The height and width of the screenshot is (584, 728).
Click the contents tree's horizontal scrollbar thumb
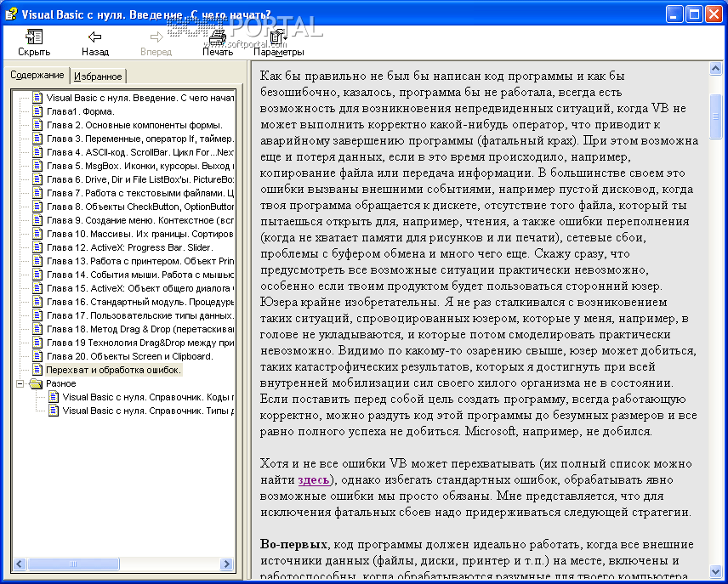point(73,564)
